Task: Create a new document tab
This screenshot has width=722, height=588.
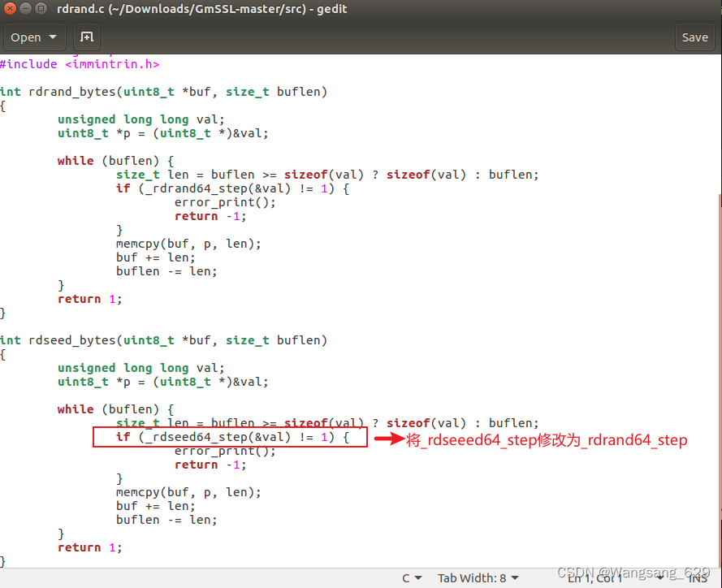Action: (86, 37)
